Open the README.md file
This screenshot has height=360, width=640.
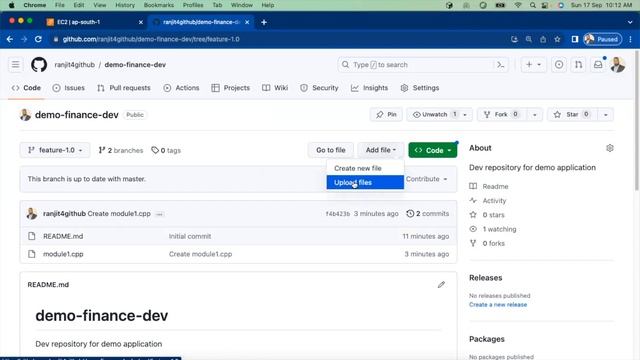point(63,236)
